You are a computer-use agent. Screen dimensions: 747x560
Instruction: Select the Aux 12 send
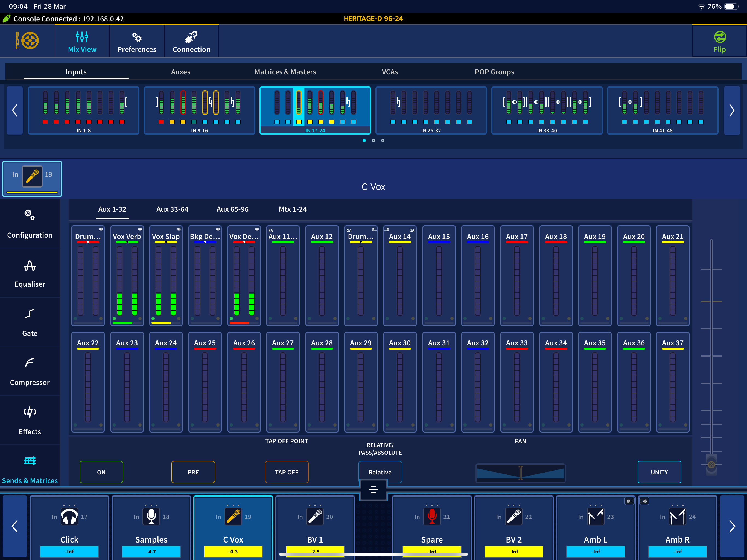click(x=322, y=276)
